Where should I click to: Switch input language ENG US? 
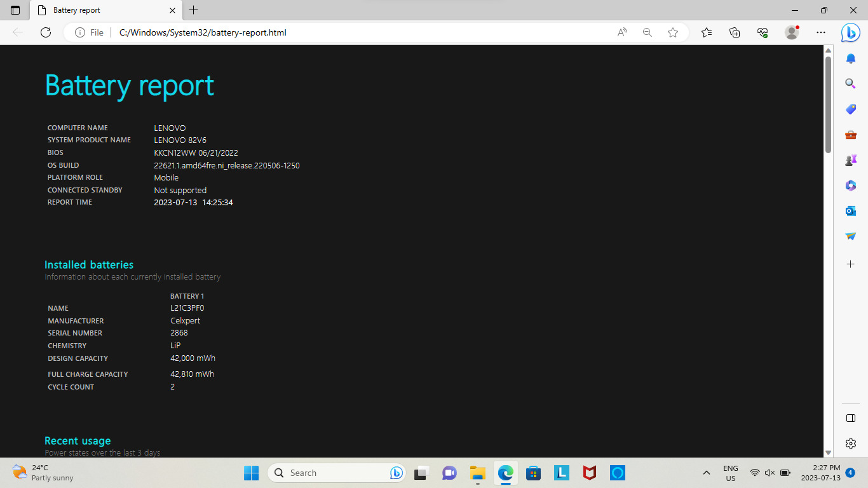pos(731,473)
